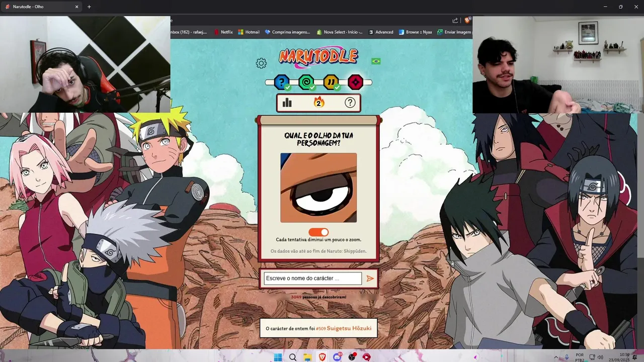Open the POR PTB2 keyboard language selector
The height and width of the screenshot is (362, 644).
tap(580, 357)
